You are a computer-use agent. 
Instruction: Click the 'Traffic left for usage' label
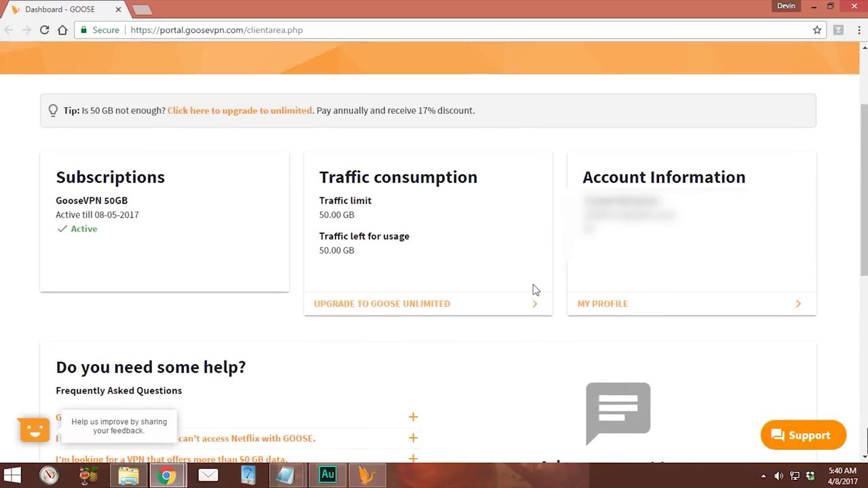[x=364, y=237]
